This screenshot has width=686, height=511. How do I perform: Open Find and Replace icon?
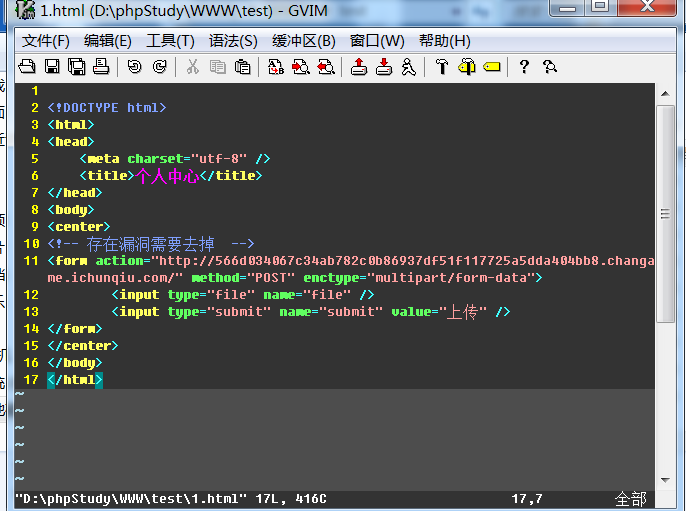276,67
